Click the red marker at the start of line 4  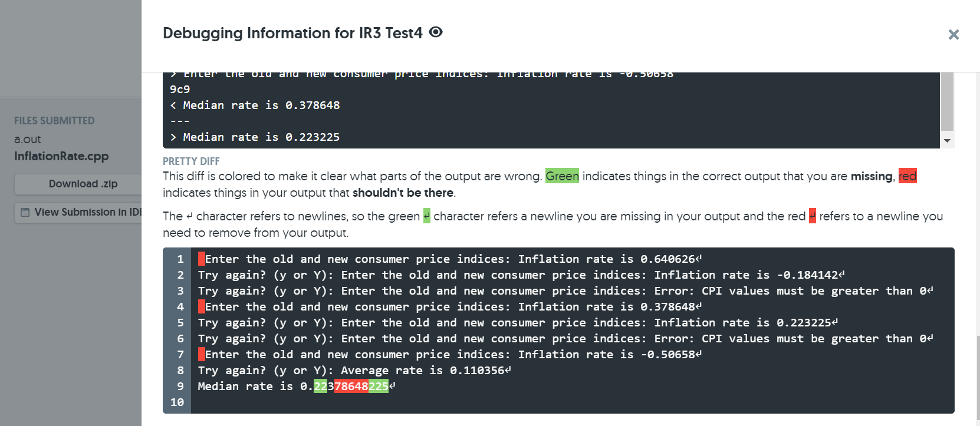[201, 306]
